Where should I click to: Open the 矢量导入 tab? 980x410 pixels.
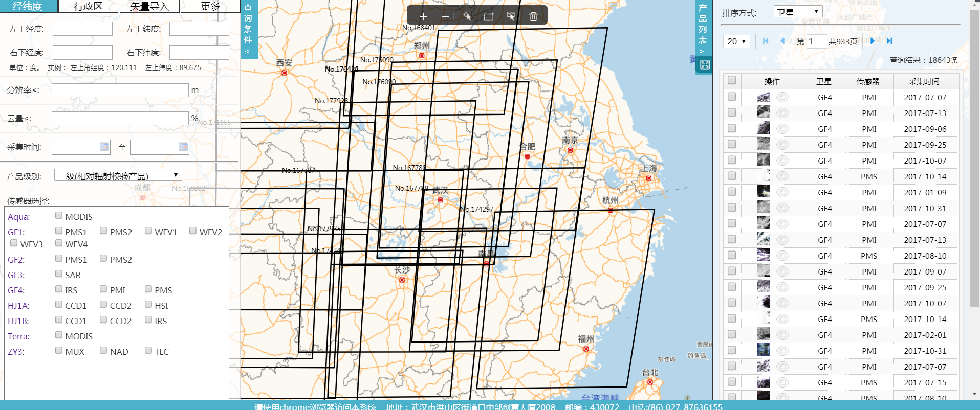pos(149,6)
